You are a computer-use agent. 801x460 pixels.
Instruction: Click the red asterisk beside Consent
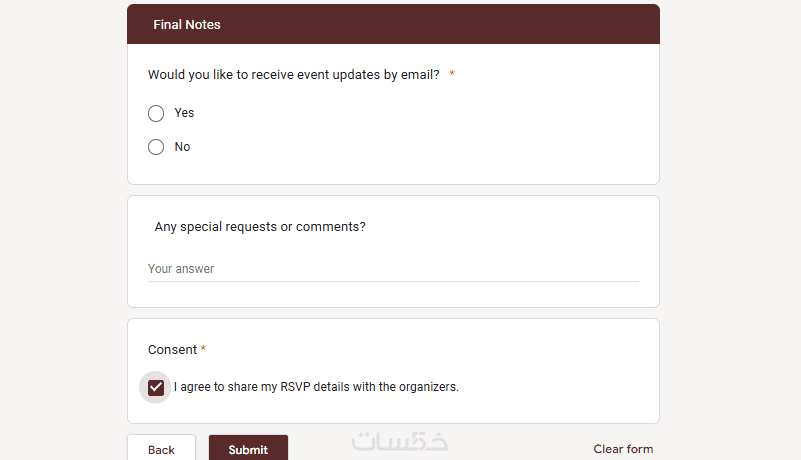tap(203, 350)
